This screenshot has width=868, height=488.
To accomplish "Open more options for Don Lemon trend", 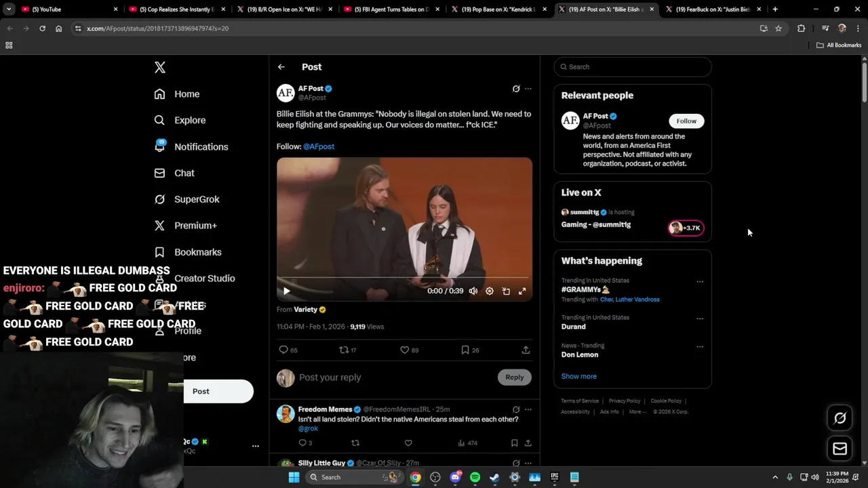I will point(700,347).
